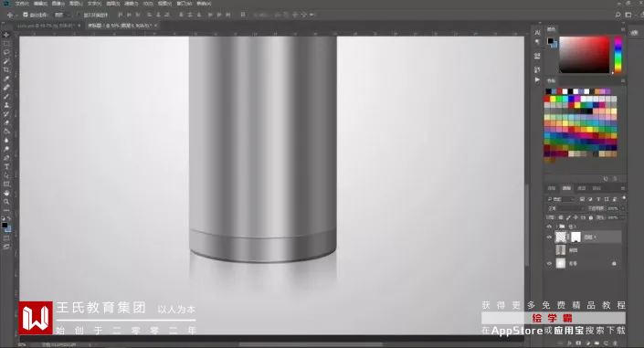Open the blend mode dropdown
The height and width of the screenshot is (348, 644).
[566, 208]
